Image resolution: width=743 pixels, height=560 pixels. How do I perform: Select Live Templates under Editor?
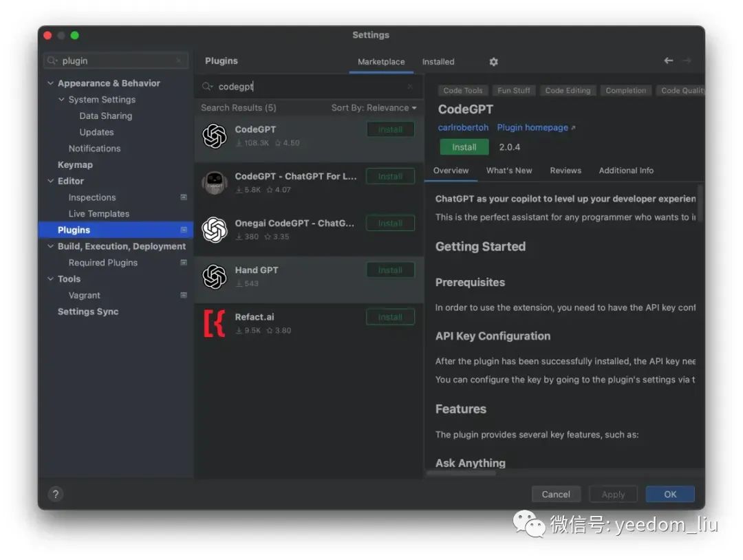tap(98, 214)
